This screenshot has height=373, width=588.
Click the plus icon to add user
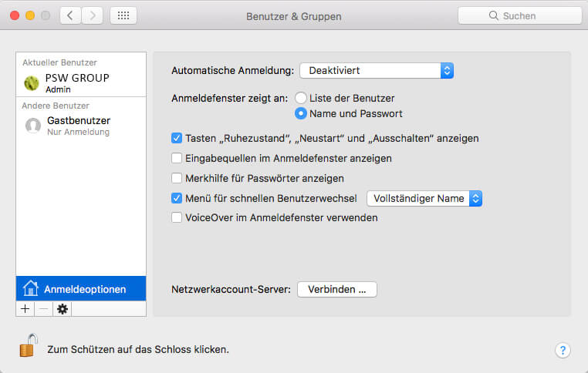(25, 309)
